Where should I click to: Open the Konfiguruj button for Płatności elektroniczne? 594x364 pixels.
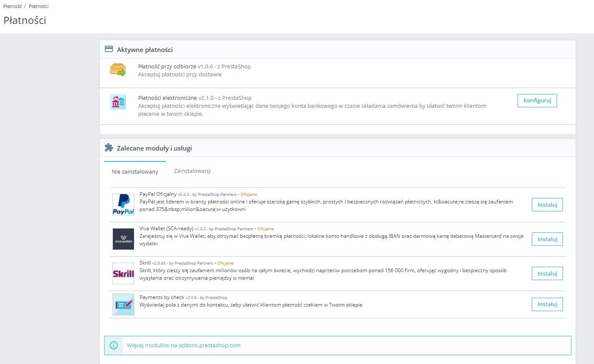(x=537, y=101)
